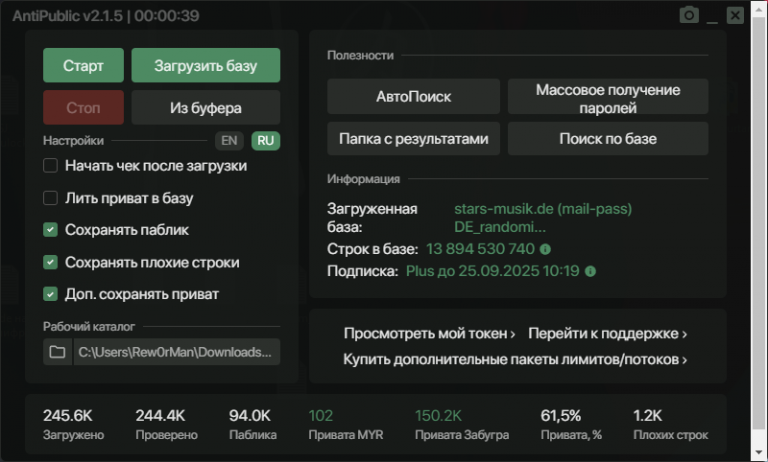Load data with Из буфера button
This screenshot has width=768, height=462.
[x=206, y=107]
